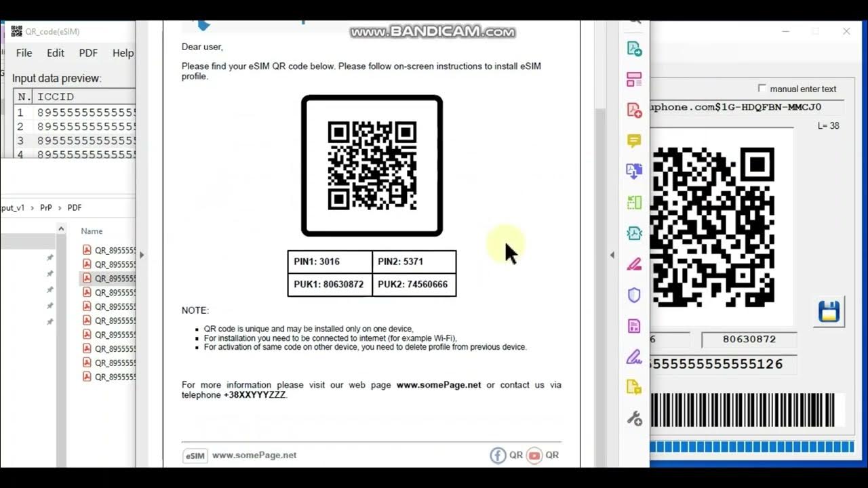Click the Facebook icon in PDF footer
The image size is (868, 488).
coord(498,455)
